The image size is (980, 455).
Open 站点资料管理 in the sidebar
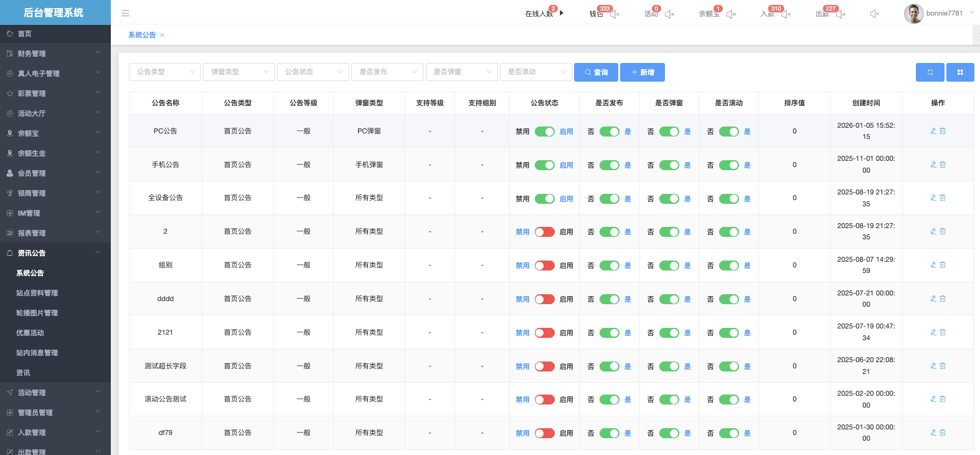coord(37,293)
